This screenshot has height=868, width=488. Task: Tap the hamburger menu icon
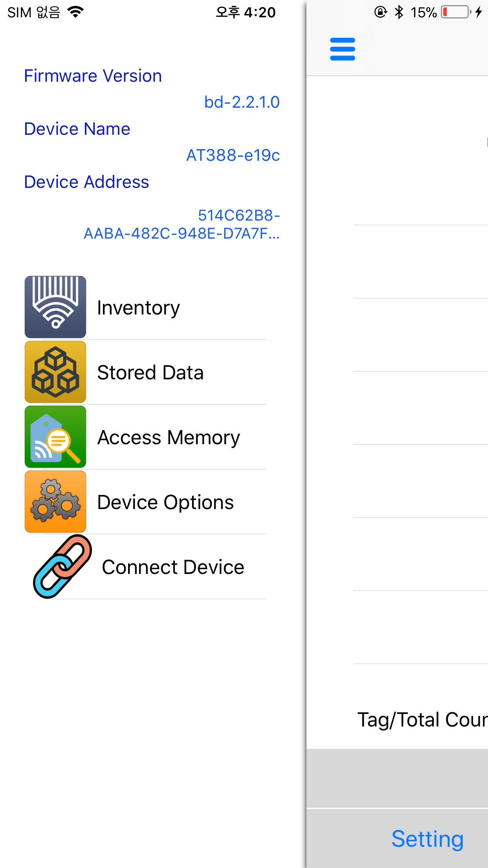342,49
